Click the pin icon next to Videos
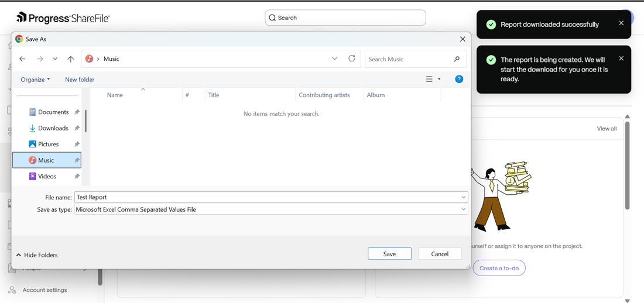This screenshot has height=303, width=644. tap(76, 176)
